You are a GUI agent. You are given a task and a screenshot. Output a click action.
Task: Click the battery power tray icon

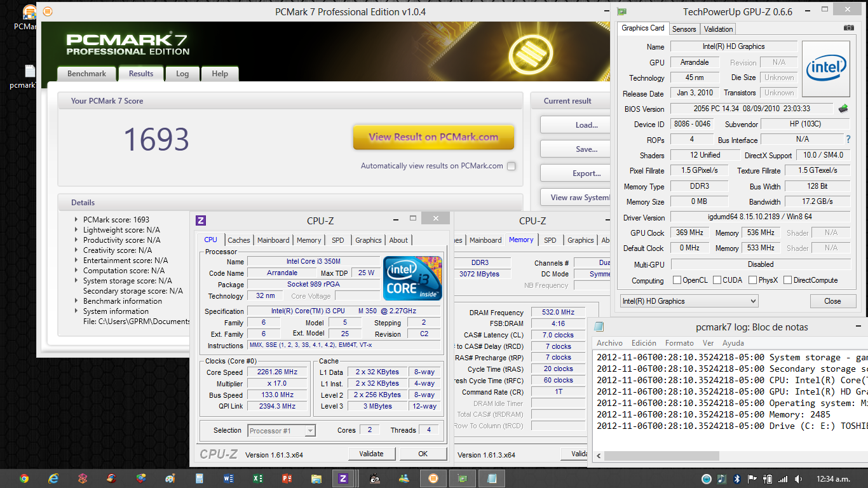(x=768, y=478)
